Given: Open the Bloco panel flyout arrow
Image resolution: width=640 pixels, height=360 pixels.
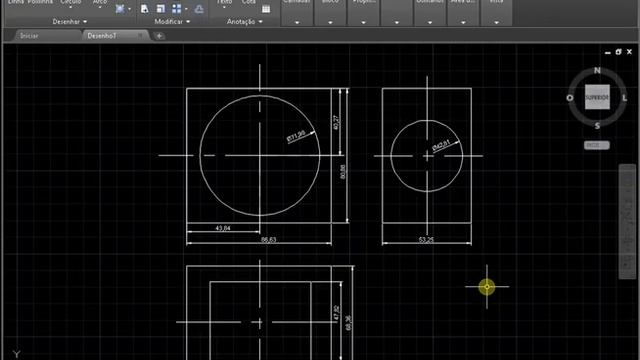Looking at the screenshot, I should coord(330,22).
